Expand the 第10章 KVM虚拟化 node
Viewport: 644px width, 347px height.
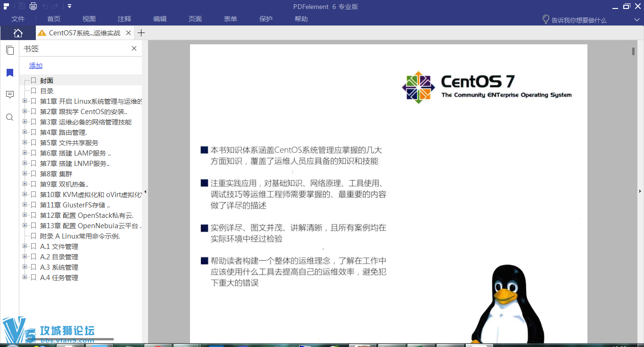[x=25, y=194]
